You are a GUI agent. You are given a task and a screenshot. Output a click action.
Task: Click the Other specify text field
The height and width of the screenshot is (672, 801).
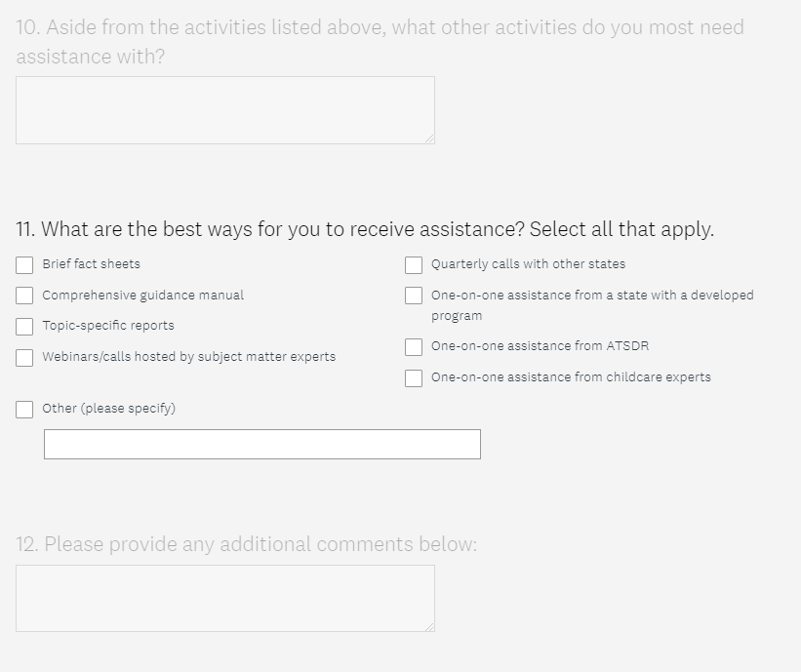tap(261, 445)
